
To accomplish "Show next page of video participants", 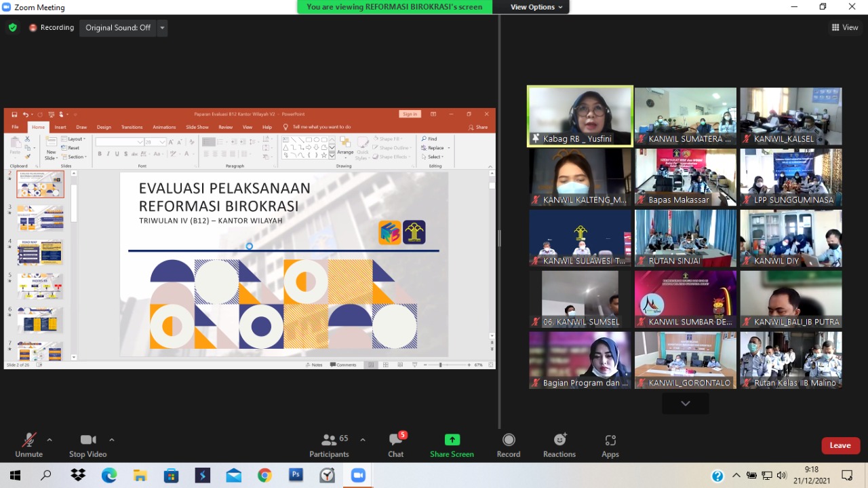I will tap(686, 403).
